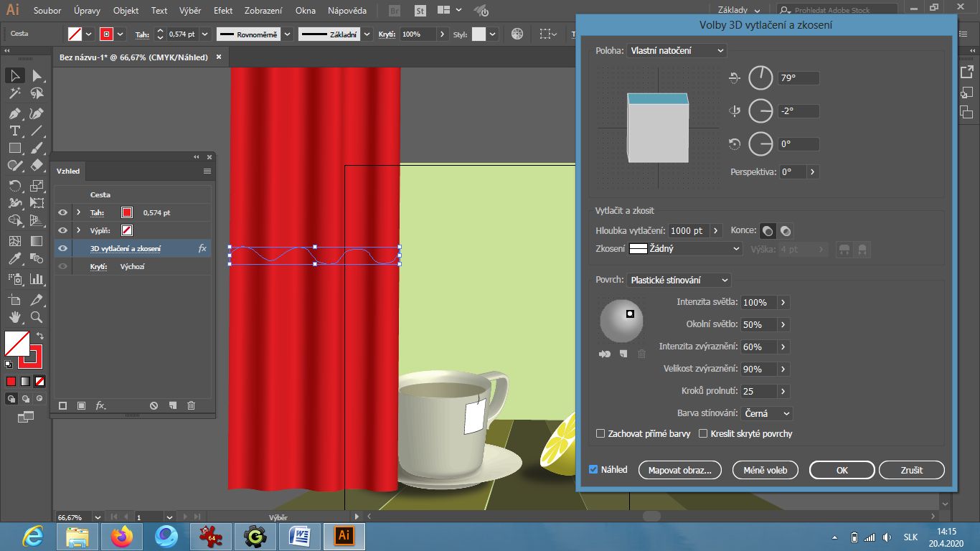The image size is (980, 551).
Task: Click the trash icon in Vzhled panel
Action: 191,406
